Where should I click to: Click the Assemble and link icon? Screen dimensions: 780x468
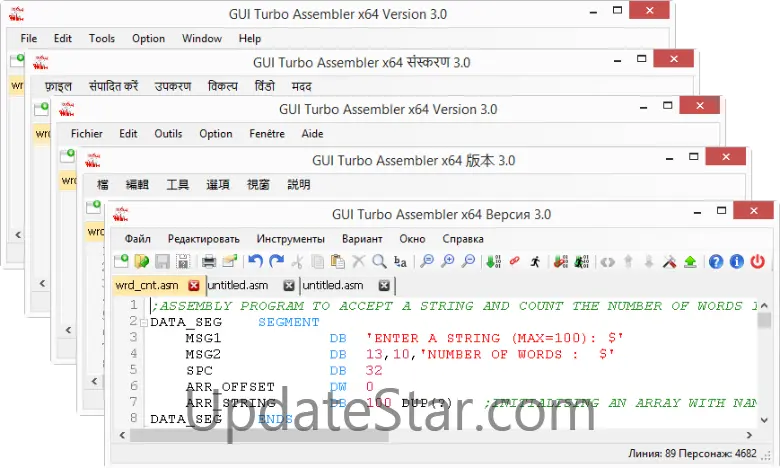[x=561, y=261]
